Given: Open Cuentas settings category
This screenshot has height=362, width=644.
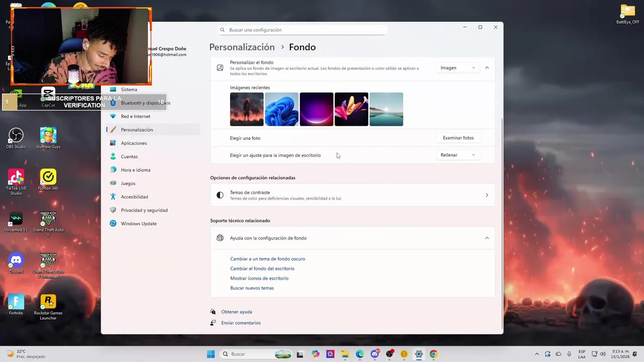Looking at the screenshot, I should pos(153,156).
